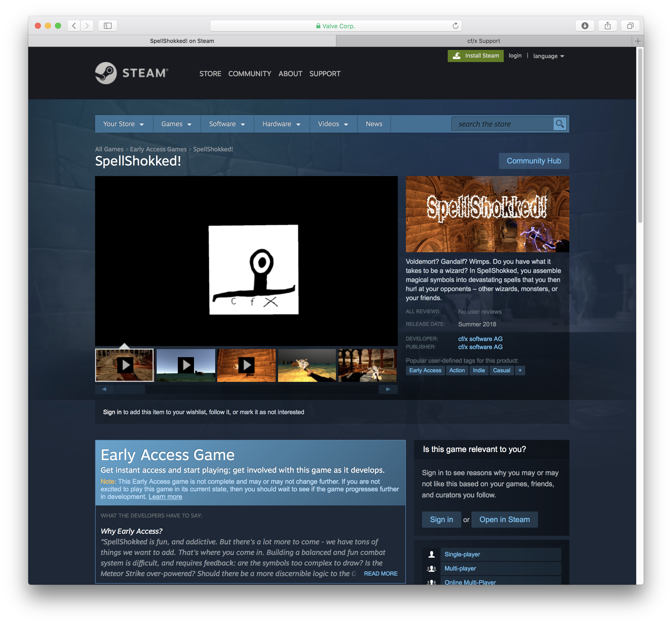Screen dimensions: 672x625
Task: Open the SUPPORT menu item
Action: (325, 74)
